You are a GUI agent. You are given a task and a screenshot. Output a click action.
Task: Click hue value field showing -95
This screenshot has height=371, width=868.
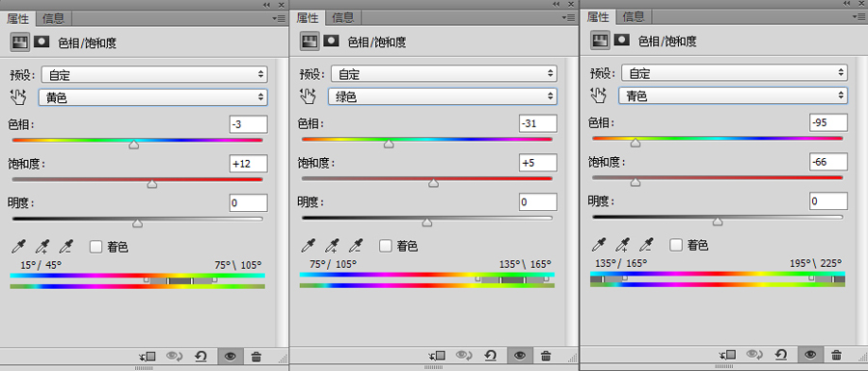tap(828, 122)
